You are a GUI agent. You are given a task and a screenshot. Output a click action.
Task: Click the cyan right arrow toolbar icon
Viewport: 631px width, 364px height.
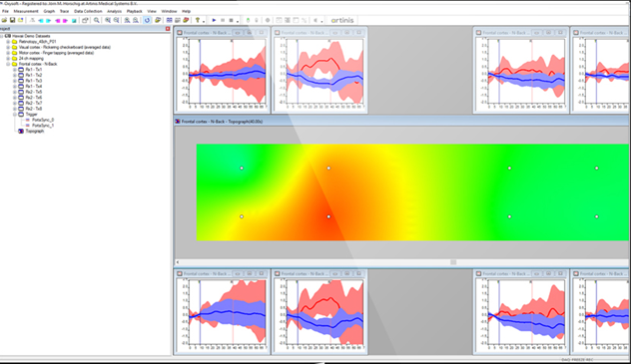pos(49,21)
